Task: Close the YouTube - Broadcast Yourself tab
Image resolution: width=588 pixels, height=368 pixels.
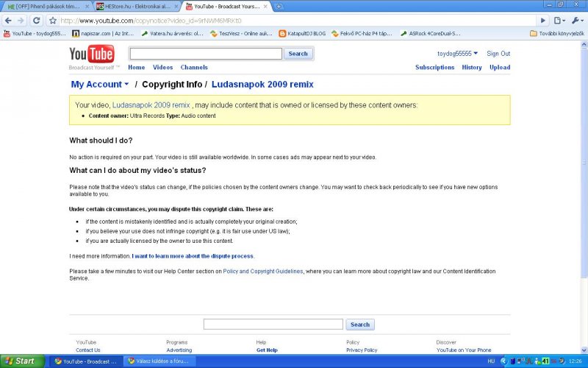Action: 265,7
